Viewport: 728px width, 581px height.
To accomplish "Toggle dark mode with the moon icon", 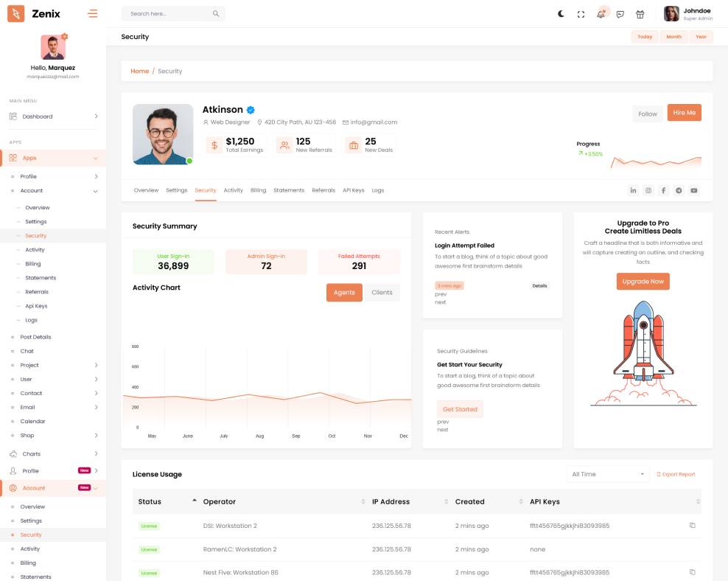I will pos(561,14).
